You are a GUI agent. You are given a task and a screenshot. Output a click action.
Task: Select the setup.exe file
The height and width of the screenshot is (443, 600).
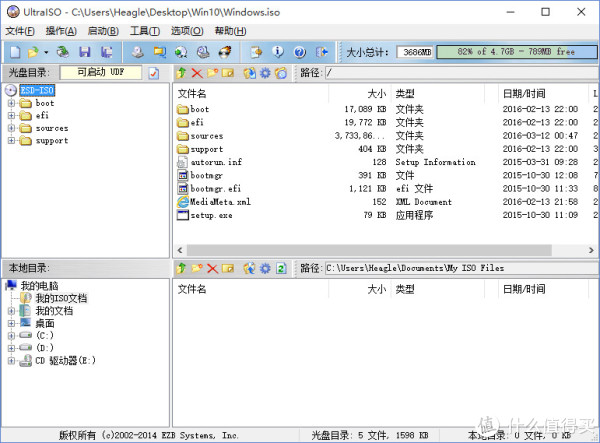(211, 215)
